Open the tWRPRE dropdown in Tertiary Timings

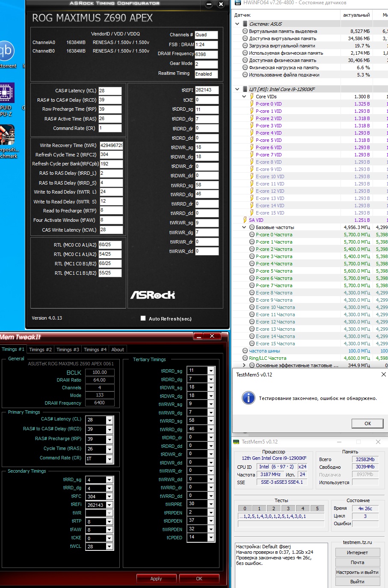211,504
